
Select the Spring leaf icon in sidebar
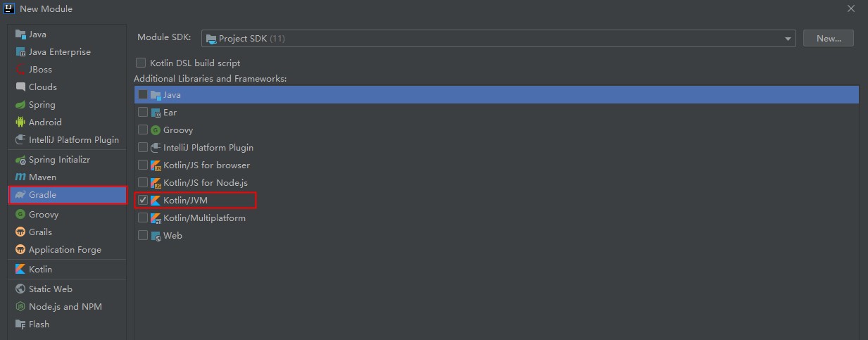pos(20,105)
